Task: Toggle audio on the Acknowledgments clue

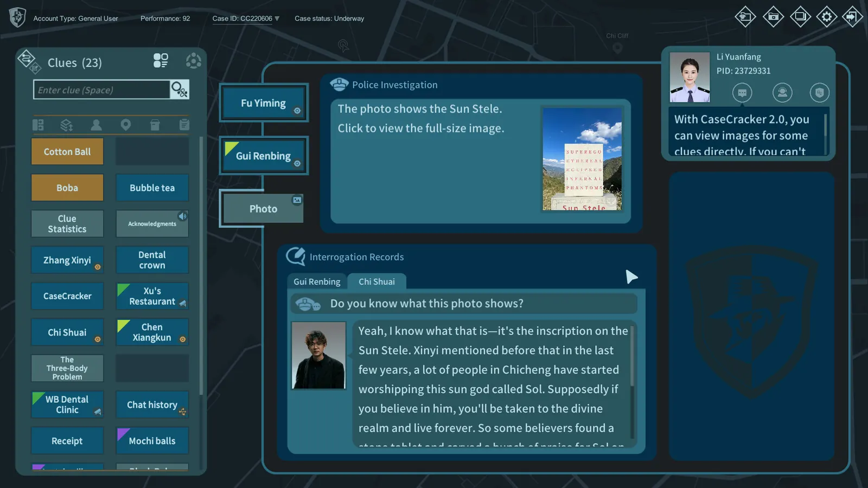Action: [x=183, y=216]
